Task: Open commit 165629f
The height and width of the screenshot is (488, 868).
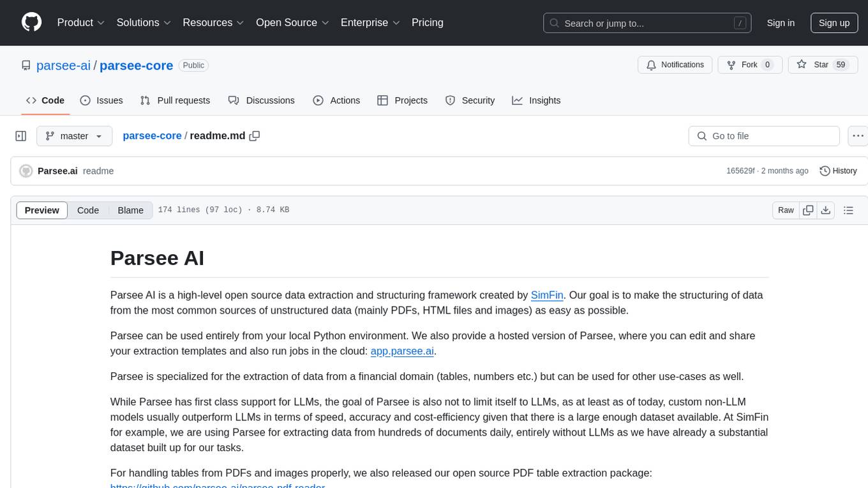Action: click(740, 171)
